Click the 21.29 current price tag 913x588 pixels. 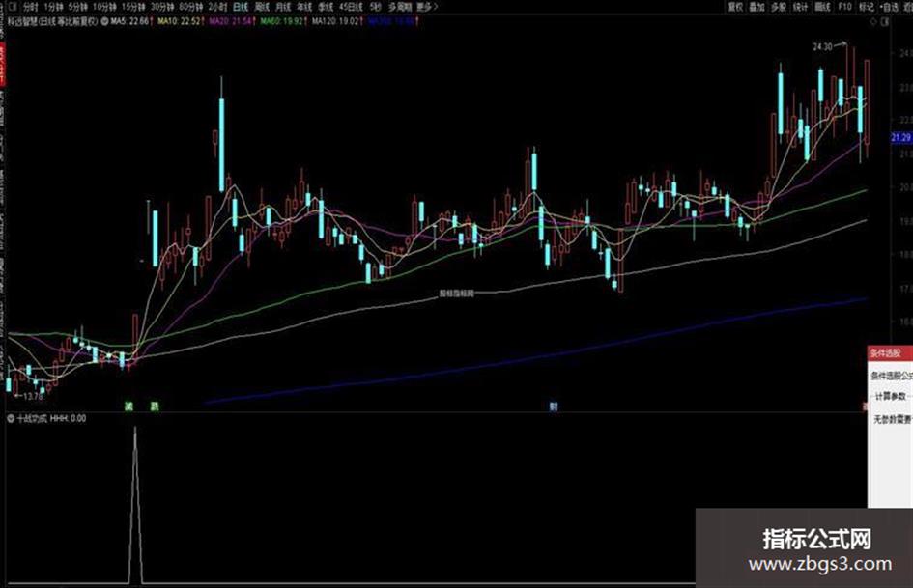coord(900,138)
